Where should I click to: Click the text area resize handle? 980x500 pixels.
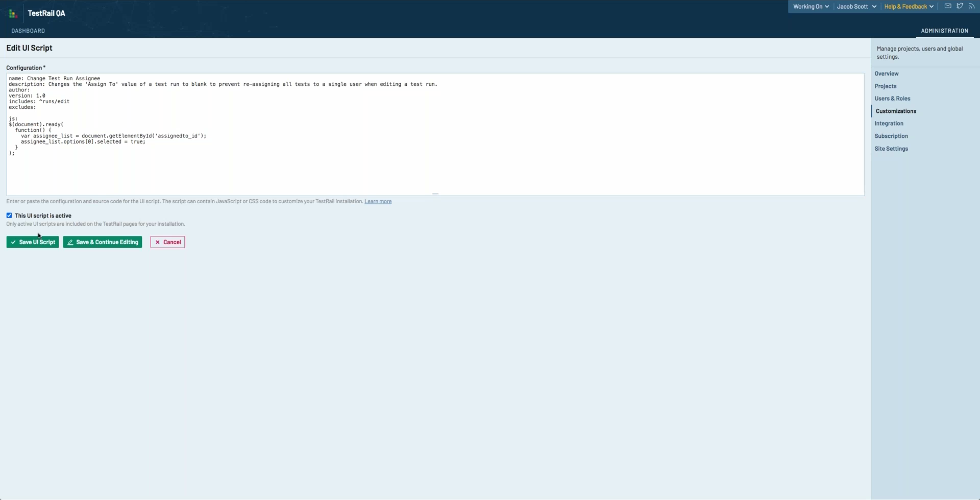pyautogui.click(x=435, y=194)
